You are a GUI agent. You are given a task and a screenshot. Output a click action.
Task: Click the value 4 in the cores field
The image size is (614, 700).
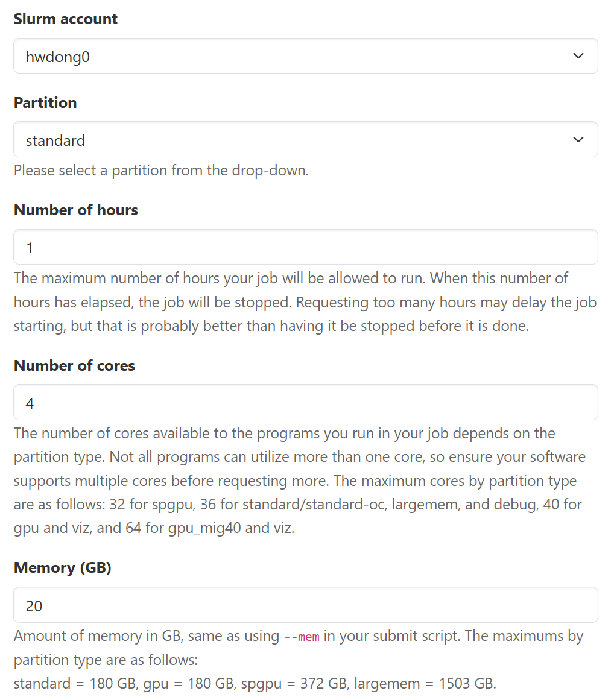click(30, 403)
